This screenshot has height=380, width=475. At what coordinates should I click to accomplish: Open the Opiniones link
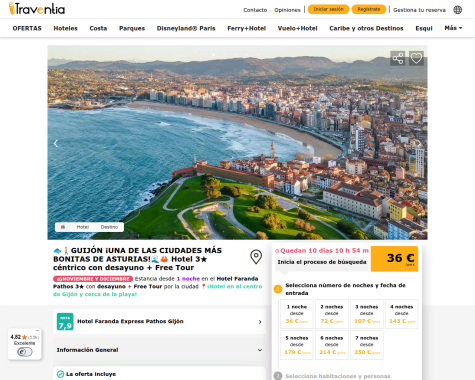[287, 10]
